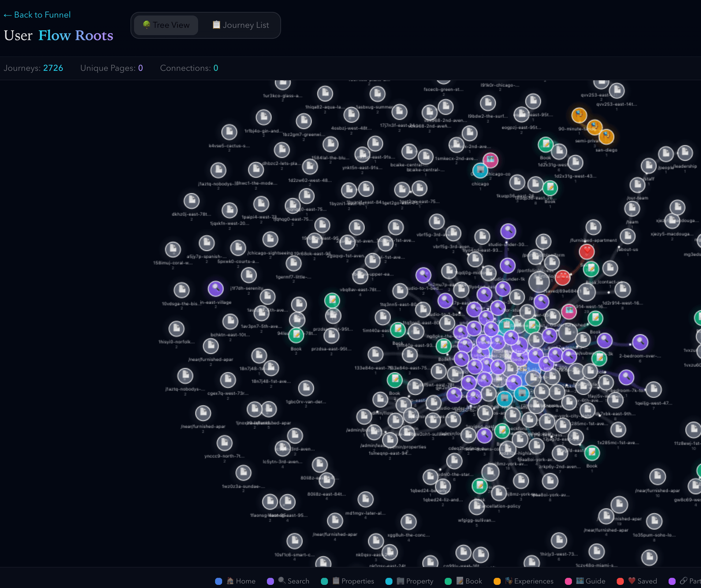Select the /about-us page node
701x588 pixels.
[627, 236]
